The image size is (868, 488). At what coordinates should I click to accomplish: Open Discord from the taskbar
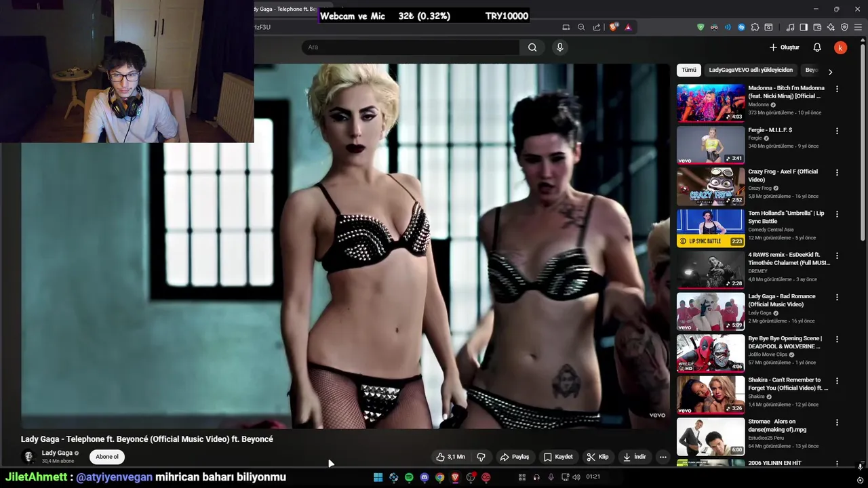click(425, 477)
